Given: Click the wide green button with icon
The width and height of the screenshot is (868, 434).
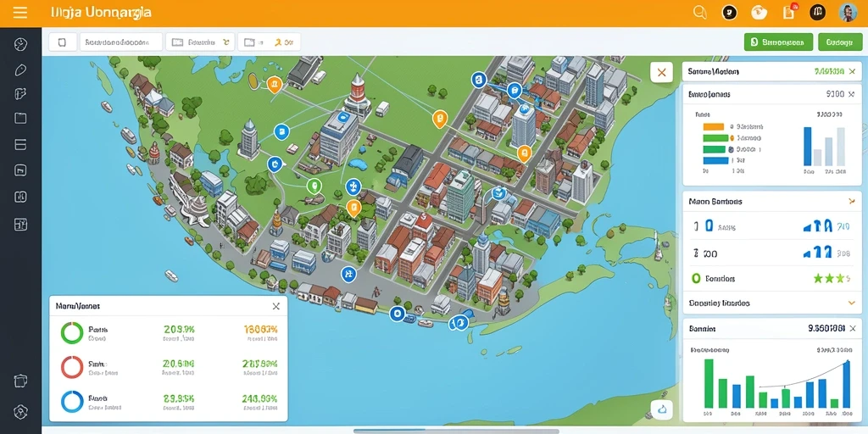Looking at the screenshot, I should [x=778, y=42].
